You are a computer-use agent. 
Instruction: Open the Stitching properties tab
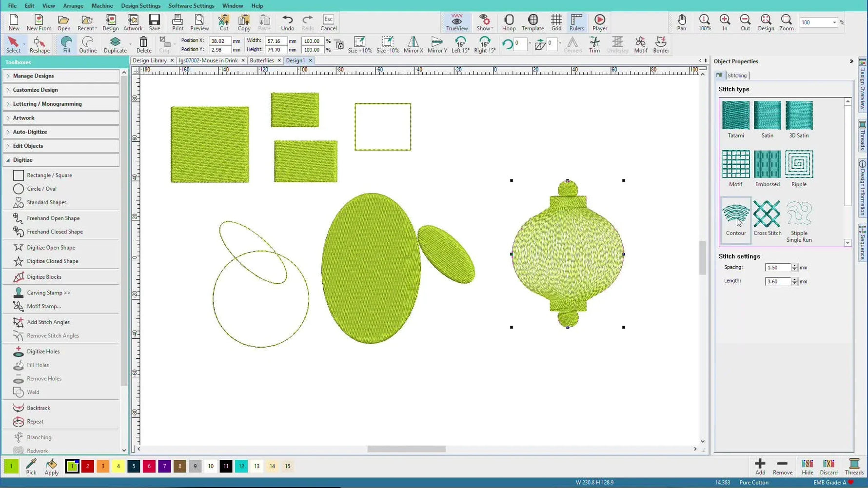point(737,76)
